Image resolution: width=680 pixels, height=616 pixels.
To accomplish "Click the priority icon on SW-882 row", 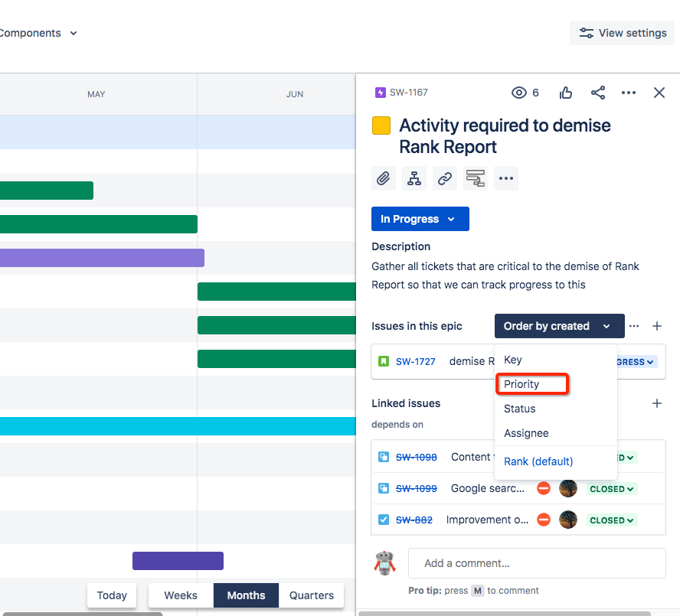I will (544, 520).
